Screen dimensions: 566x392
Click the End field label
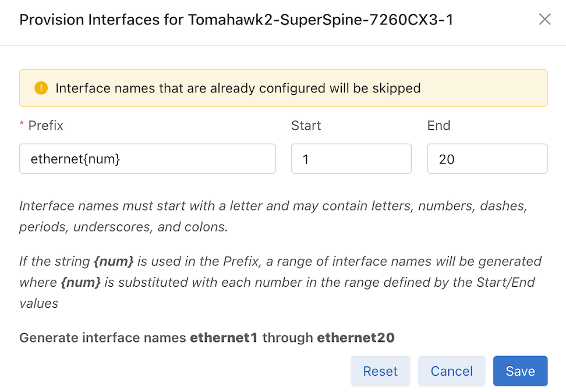coord(438,126)
